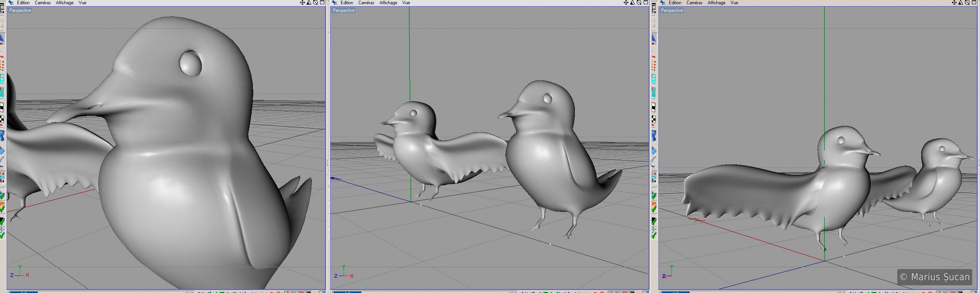Viewport: 980px width, 293px height.
Task: Click the XYZ axis gizmo in left viewport
Action: coord(20,272)
